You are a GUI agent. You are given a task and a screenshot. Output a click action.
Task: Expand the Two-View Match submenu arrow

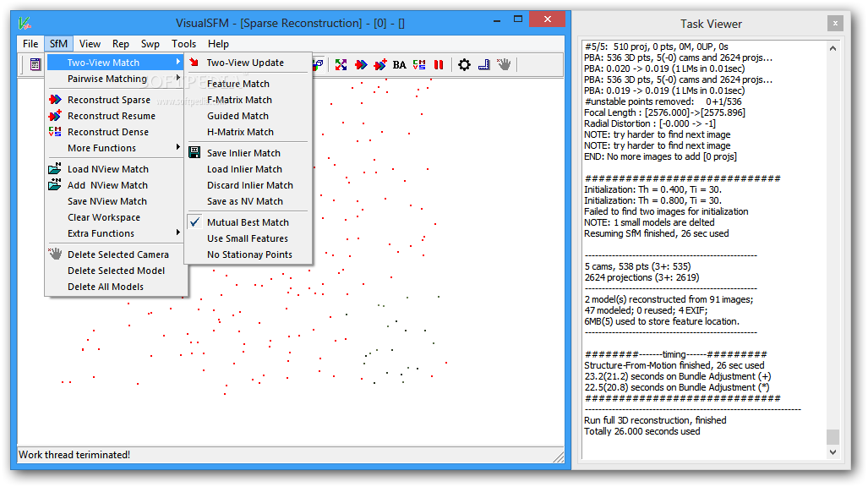[x=178, y=62]
